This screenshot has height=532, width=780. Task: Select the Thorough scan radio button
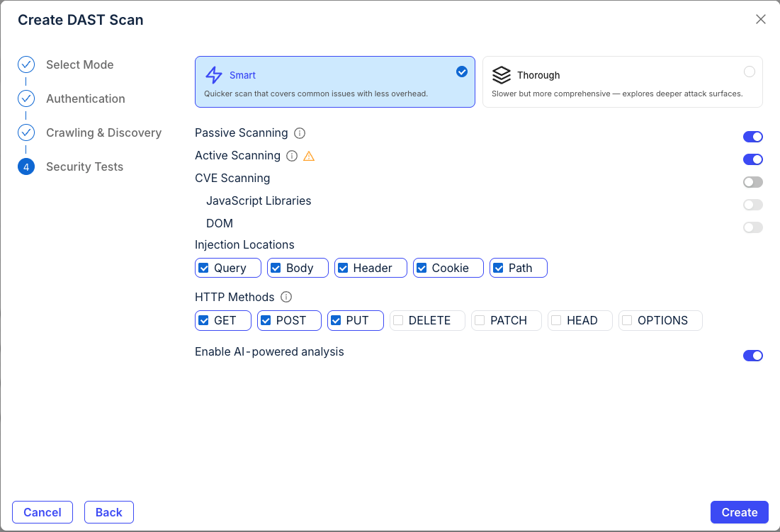(750, 71)
